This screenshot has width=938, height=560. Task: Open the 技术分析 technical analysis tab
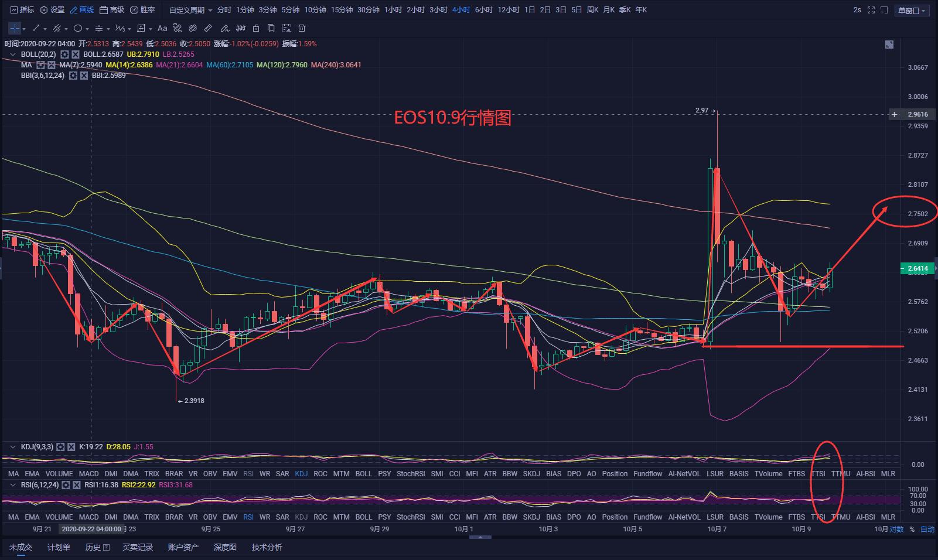267,547
